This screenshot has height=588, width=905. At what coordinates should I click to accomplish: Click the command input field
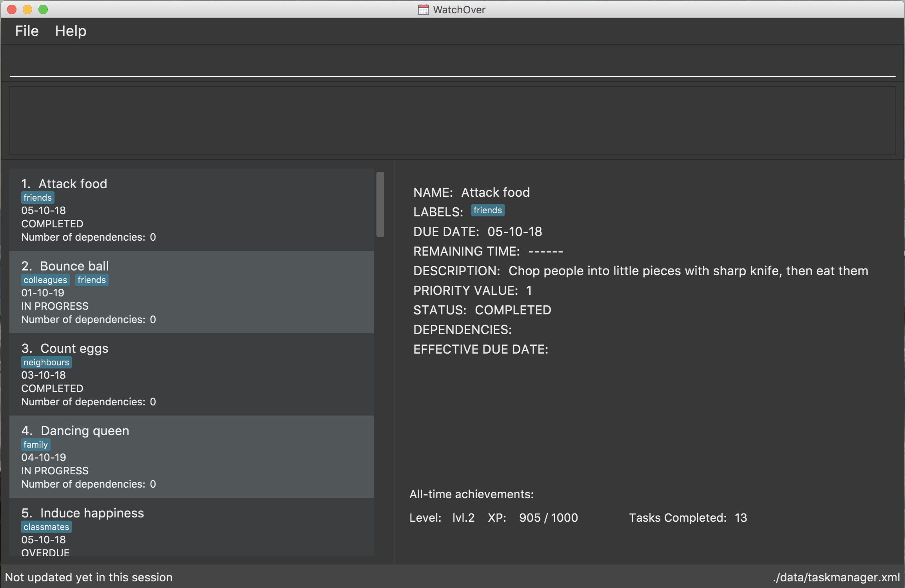pyautogui.click(x=452, y=63)
